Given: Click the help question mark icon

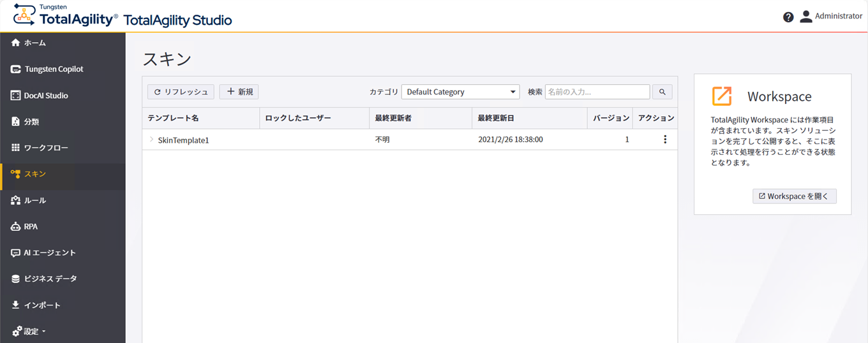Looking at the screenshot, I should tap(788, 17).
